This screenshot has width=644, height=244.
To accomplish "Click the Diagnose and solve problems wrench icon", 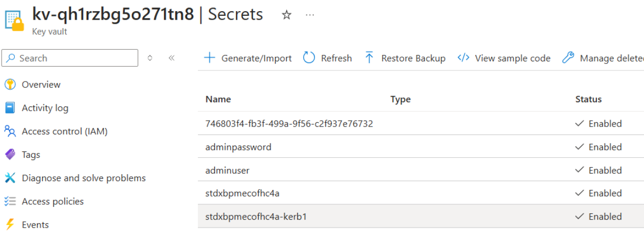I will pos(10,178).
